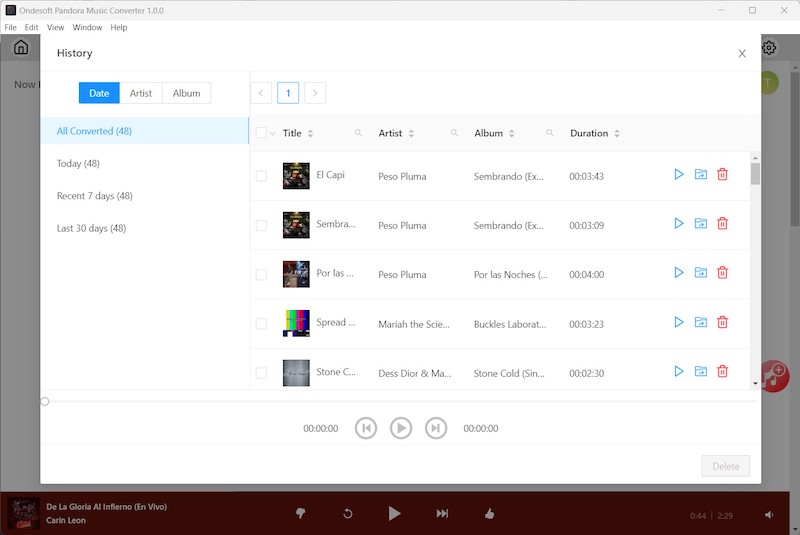Go to previous page arrow
The width and height of the screenshot is (800, 535).
[261, 93]
